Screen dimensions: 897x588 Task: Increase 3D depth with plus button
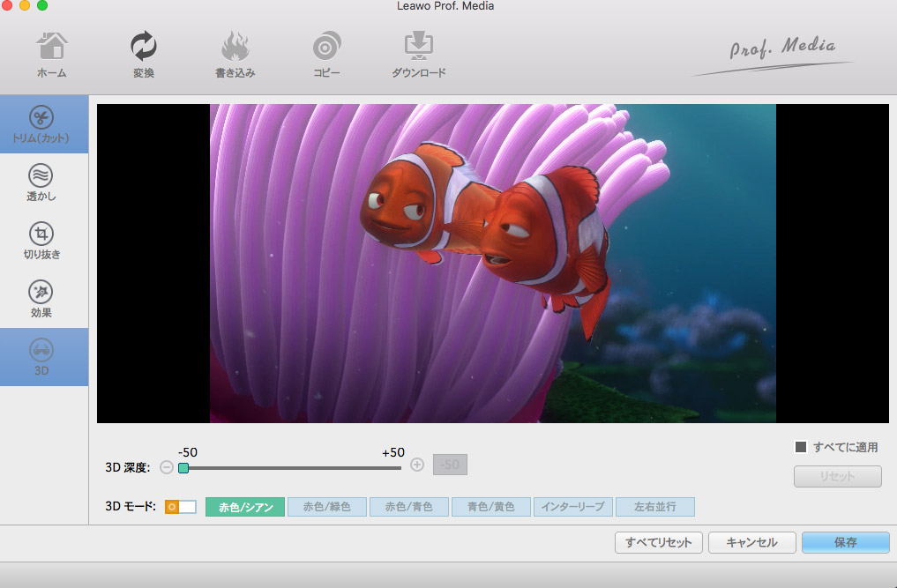pos(417,465)
